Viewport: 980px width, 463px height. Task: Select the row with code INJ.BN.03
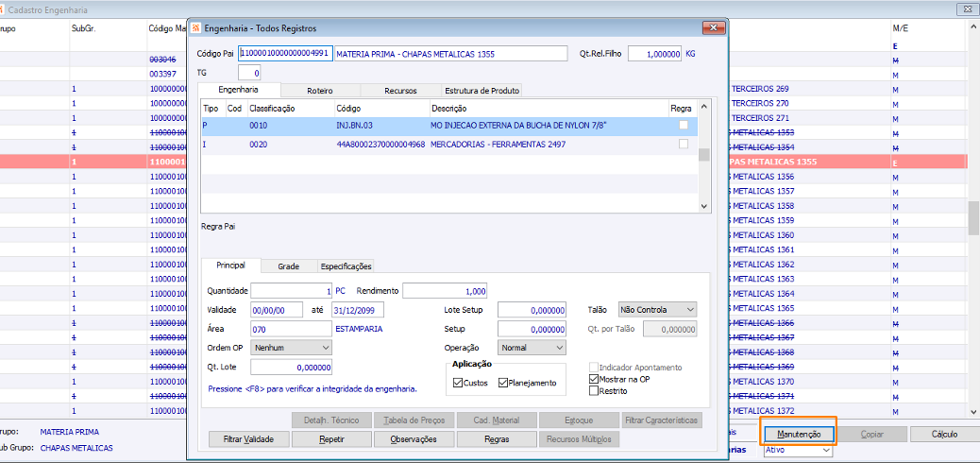coord(448,126)
